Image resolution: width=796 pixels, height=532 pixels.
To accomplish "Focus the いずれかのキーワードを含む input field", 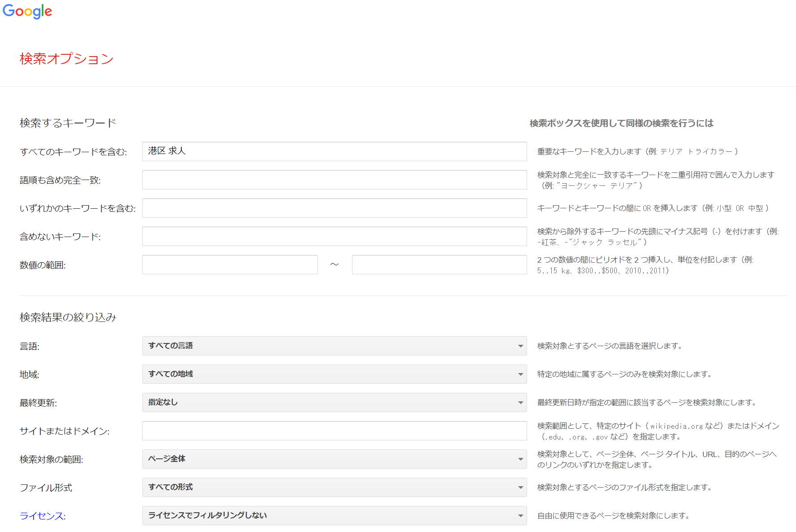I will click(x=334, y=208).
